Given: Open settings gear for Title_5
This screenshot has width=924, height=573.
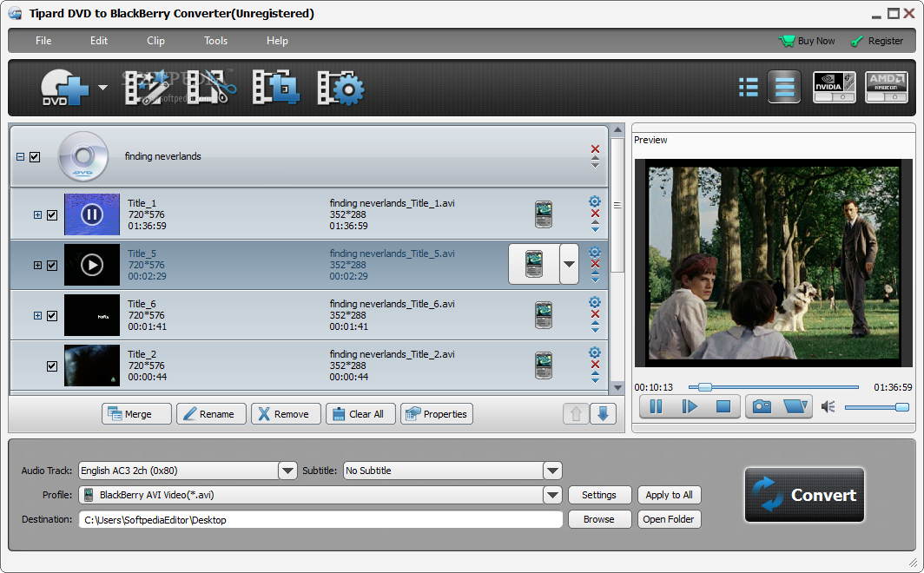Looking at the screenshot, I should point(595,252).
